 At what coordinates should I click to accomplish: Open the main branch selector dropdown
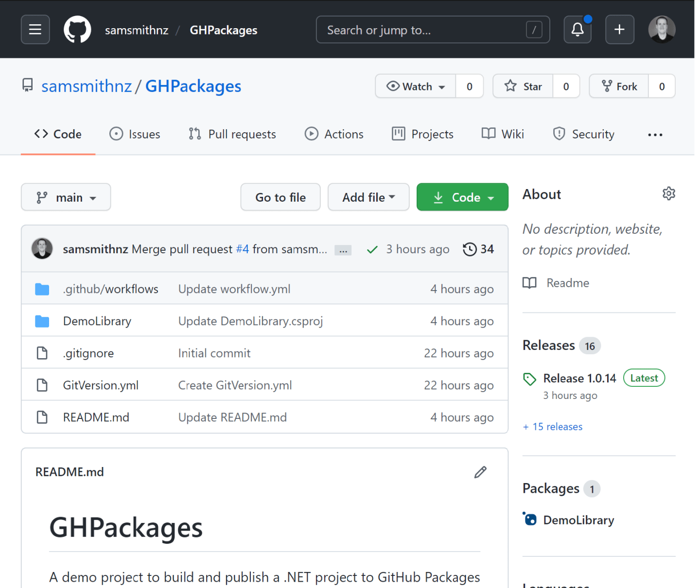pyautogui.click(x=66, y=197)
